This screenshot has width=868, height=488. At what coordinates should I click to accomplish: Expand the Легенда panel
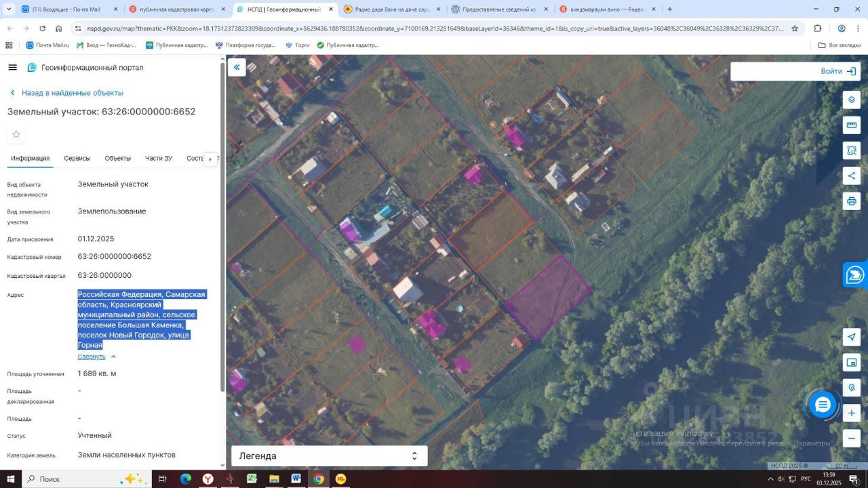(330, 456)
